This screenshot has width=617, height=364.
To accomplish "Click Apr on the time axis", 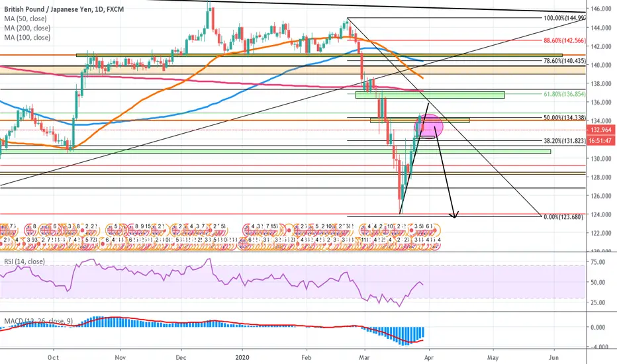I will [429, 357].
